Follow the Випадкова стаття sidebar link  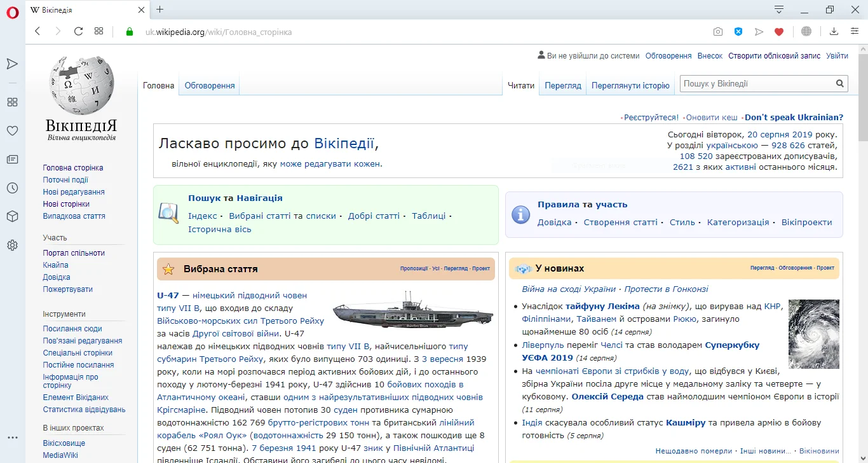[x=74, y=216]
